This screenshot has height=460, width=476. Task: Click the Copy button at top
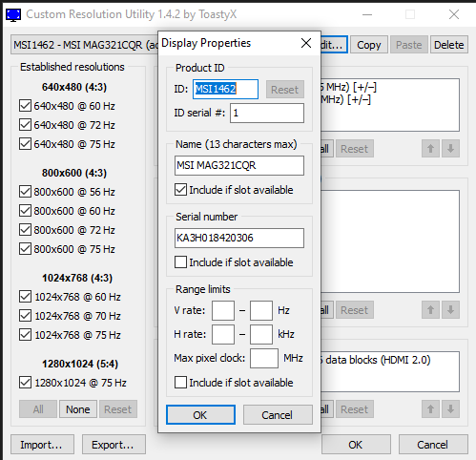[x=369, y=45]
